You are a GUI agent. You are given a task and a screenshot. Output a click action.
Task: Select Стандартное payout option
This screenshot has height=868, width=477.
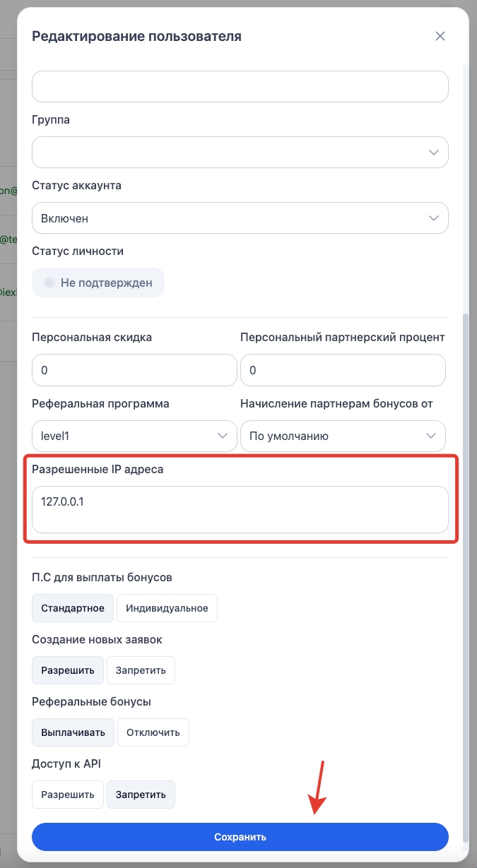click(x=73, y=608)
